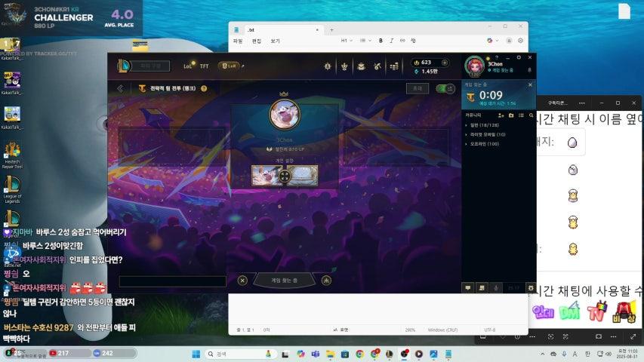Screen dimensions: 644x362
Task: Open the Clash trophy icon in client navbar
Action: point(328,66)
